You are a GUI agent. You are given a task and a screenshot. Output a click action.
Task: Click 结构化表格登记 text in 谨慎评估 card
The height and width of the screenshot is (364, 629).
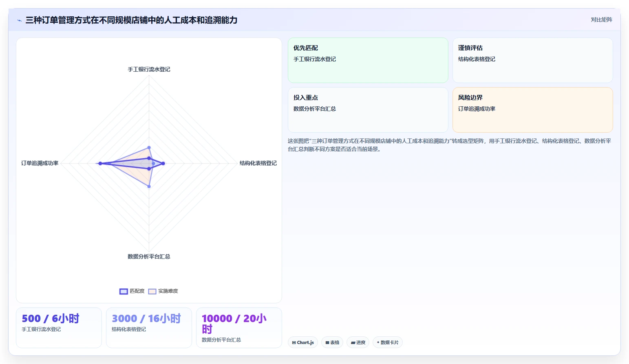pyautogui.click(x=477, y=59)
